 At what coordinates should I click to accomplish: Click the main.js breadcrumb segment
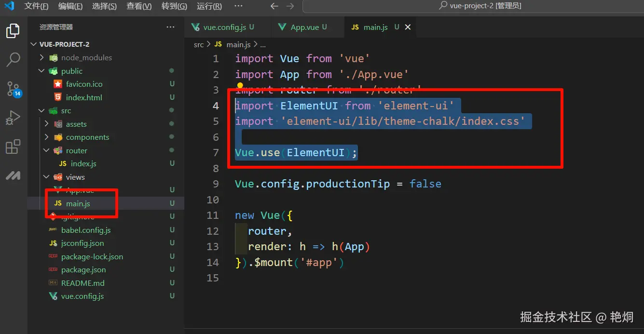tap(238, 44)
